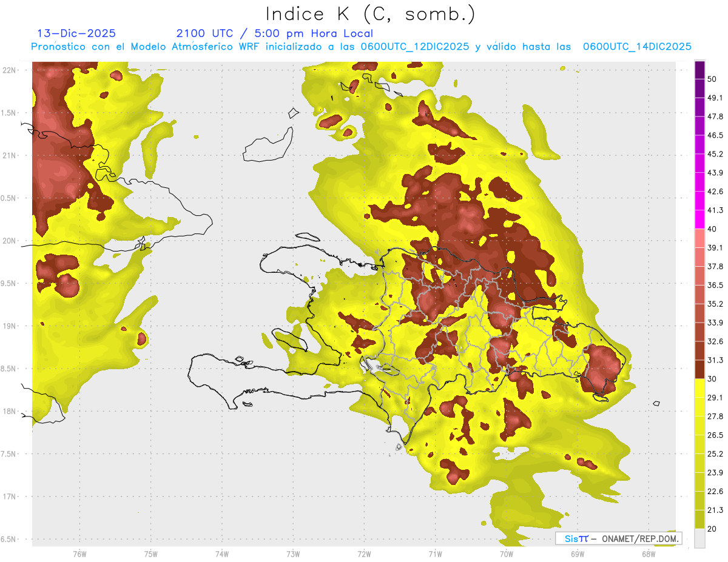Image resolution: width=728 pixels, height=562 pixels.
Task: Click the '50' color bar value
Action: 712,79
